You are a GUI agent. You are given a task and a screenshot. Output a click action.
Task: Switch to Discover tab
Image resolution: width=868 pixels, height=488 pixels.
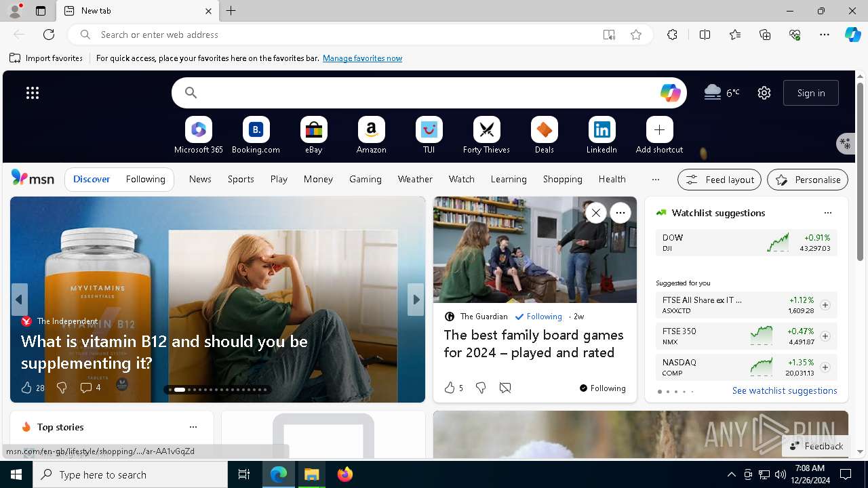tap(92, 180)
